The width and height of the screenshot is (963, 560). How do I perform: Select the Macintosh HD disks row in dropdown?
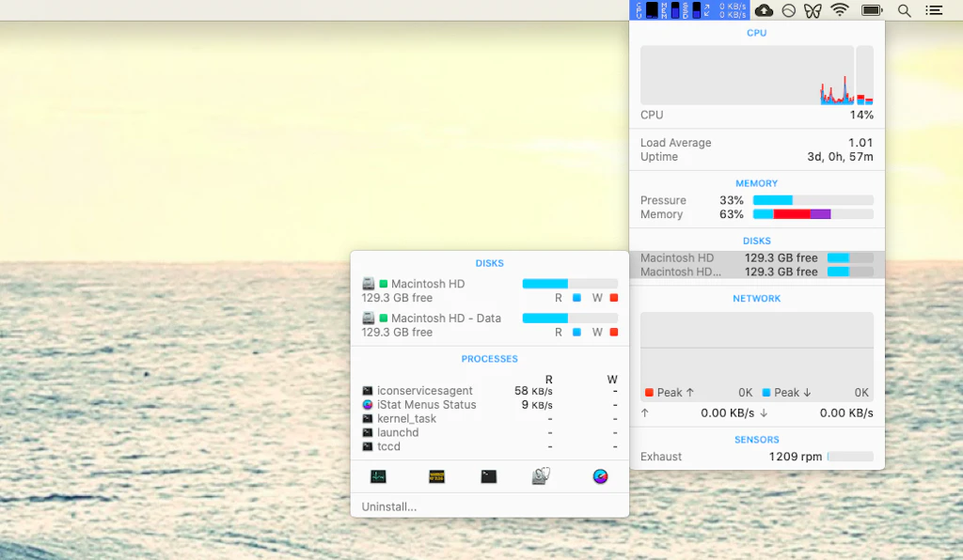click(757, 258)
